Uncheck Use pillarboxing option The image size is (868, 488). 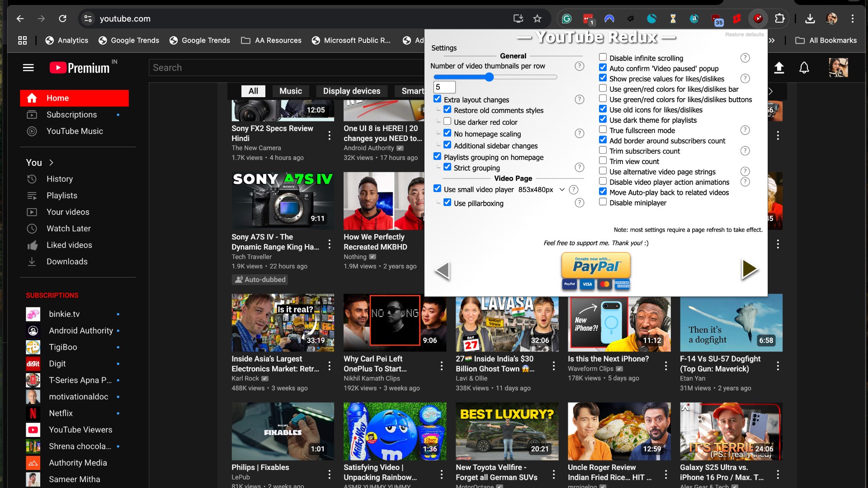pos(447,202)
